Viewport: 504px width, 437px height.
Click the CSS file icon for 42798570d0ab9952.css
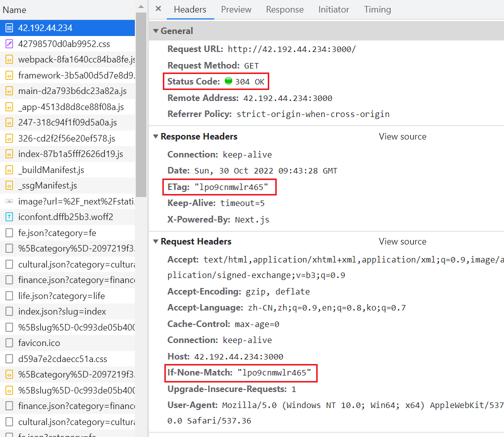[9, 43]
